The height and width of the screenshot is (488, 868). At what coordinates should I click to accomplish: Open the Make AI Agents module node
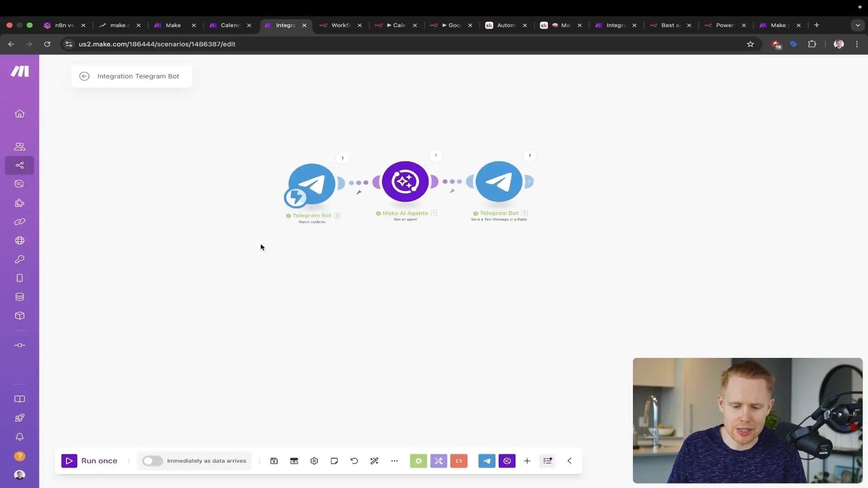(x=405, y=182)
